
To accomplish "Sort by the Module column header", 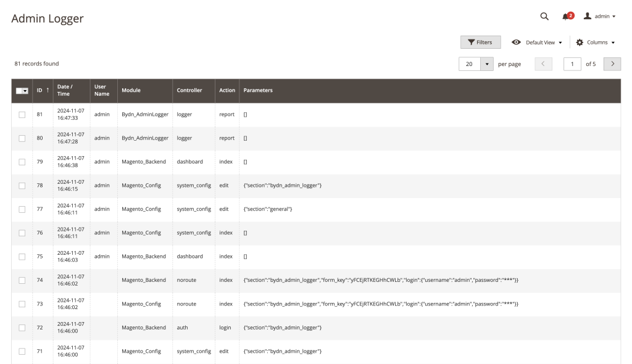I will pos(131,91).
